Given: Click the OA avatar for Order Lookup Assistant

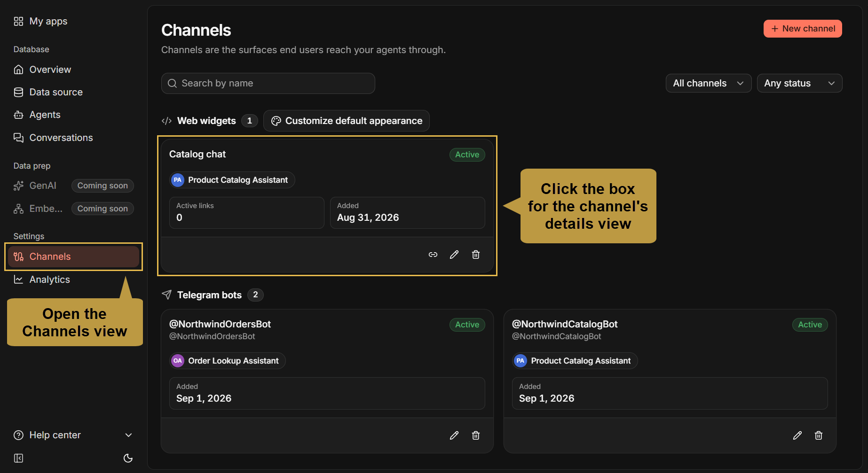Looking at the screenshot, I should (178, 361).
